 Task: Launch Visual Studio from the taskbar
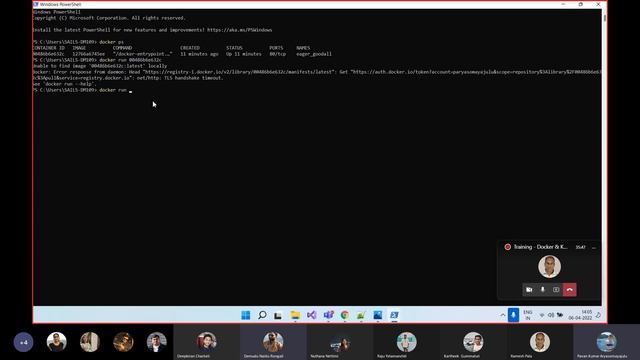point(312,315)
